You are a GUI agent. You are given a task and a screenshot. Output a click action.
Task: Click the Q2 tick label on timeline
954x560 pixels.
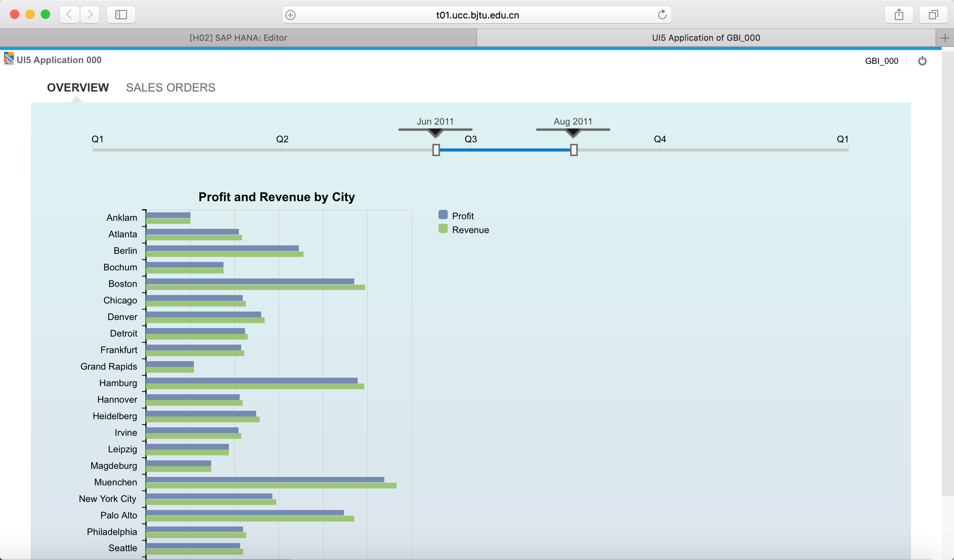[x=282, y=139]
